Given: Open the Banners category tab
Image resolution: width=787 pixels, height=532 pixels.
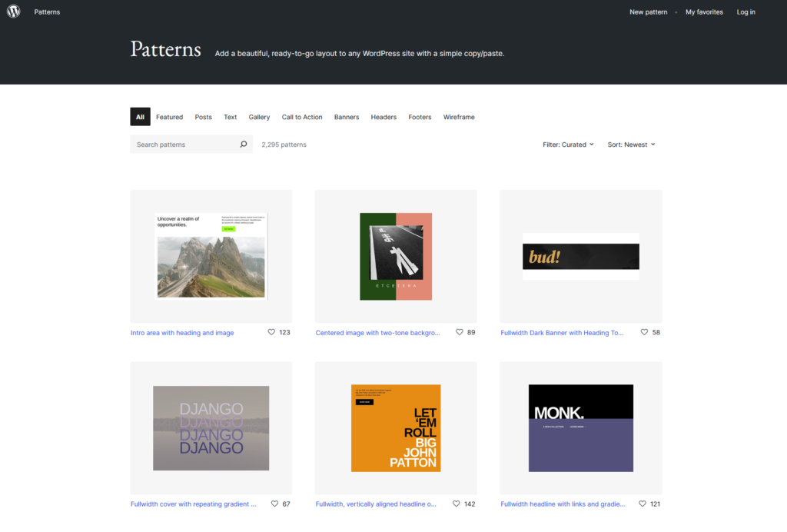Looking at the screenshot, I should point(347,117).
